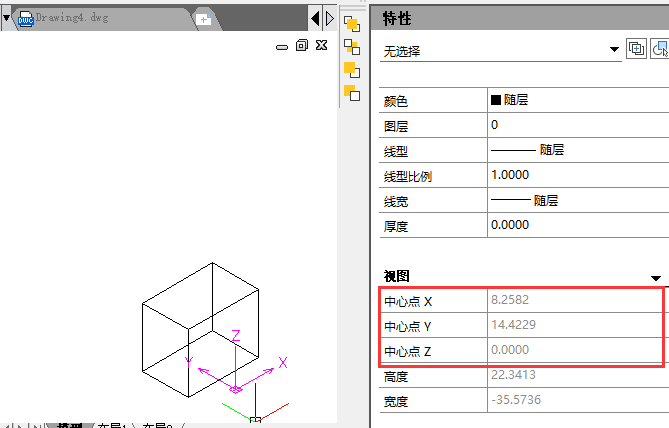Open the drawing tab list dropdown arrow

[x=6, y=18]
